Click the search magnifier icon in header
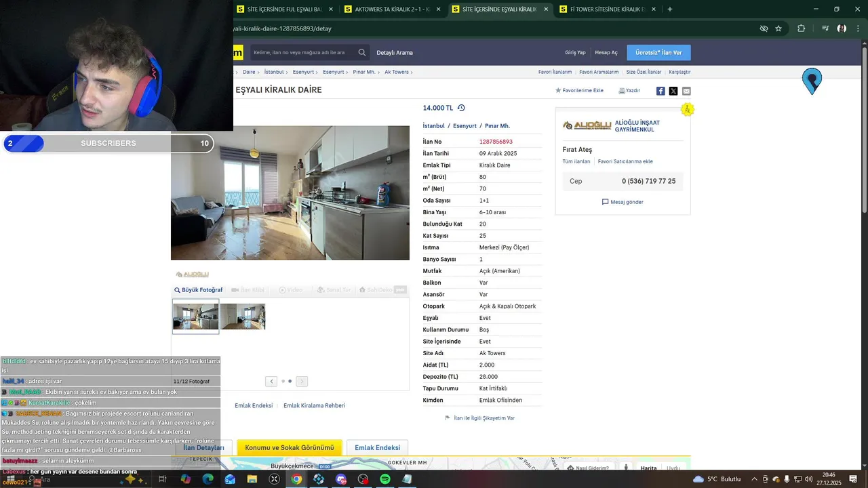The image size is (868, 488). pyautogui.click(x=362, y=52)
